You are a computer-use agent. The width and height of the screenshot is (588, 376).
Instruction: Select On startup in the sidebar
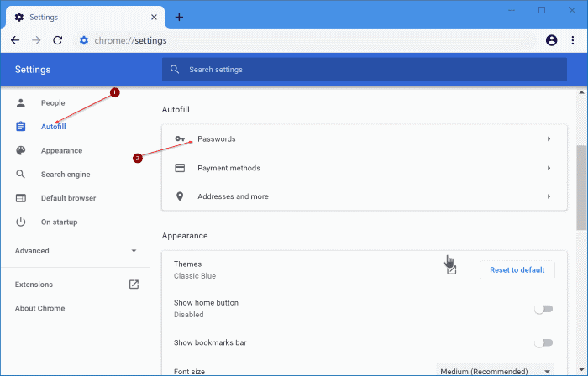(x=60, y=222)
